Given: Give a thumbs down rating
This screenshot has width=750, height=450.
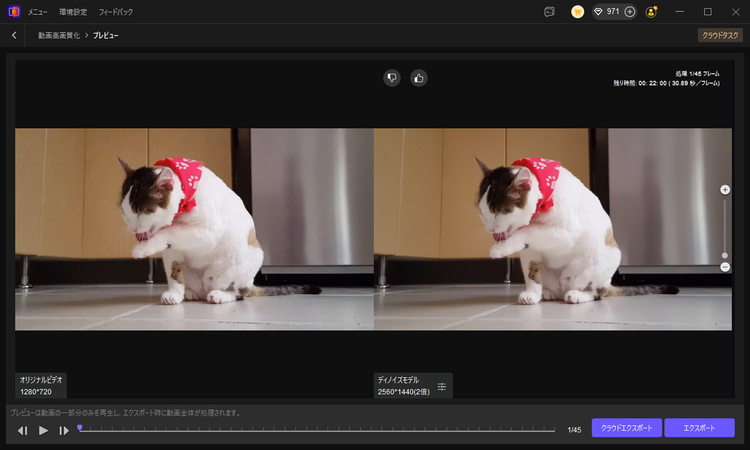Looking at the screenshot, I should 392,78.
